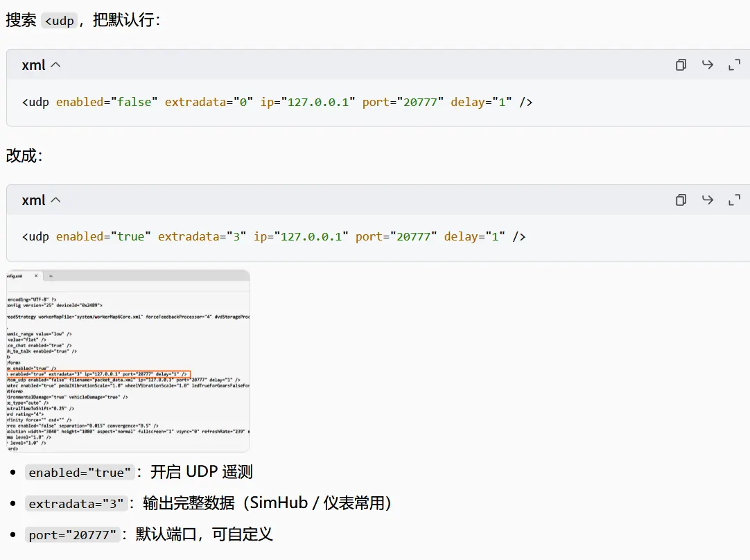Expand the second xml code block to fullscreen
This screenshot has height=560, width=750.
tap(734, 200)
